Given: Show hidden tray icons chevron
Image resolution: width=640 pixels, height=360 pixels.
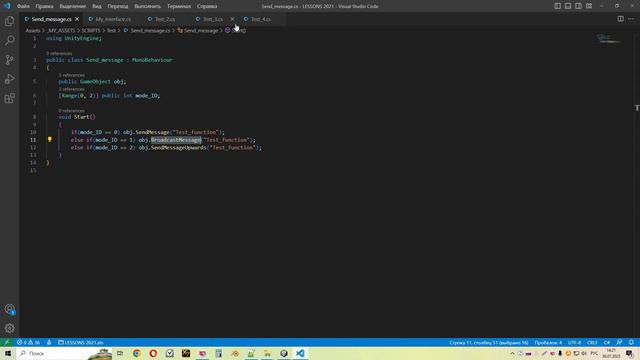Looking at the screenshot, I should coord(512,353).
